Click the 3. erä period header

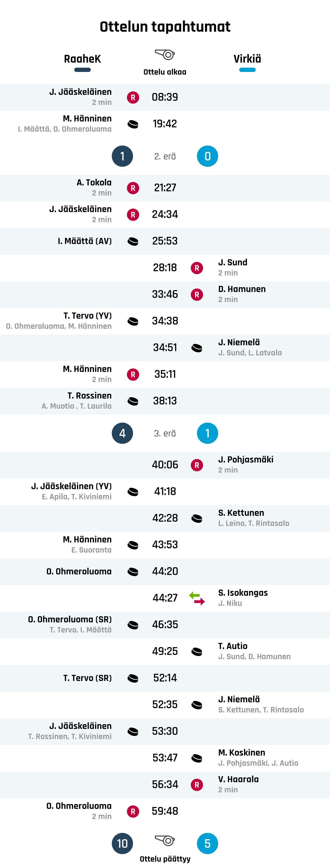[x=165, y=433]
